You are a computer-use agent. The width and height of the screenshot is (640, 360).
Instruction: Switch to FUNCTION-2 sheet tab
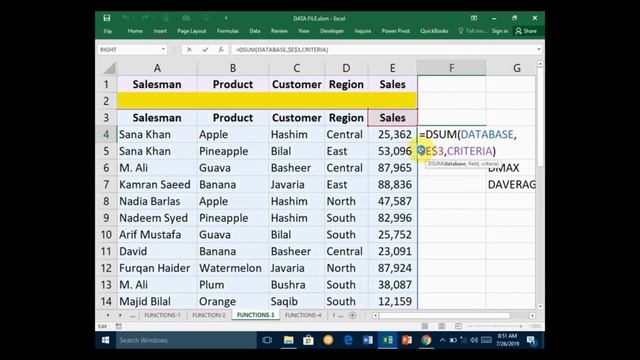click(209, 315)
